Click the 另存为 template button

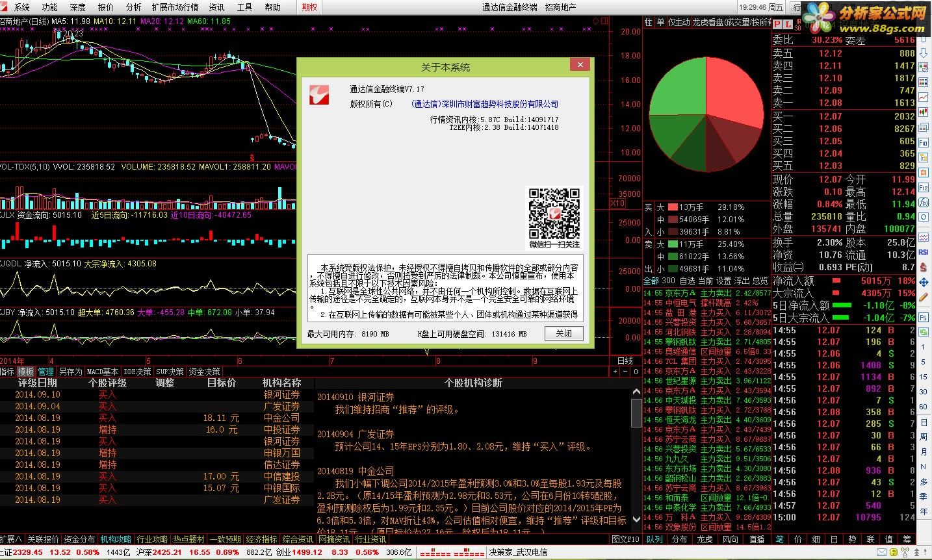(x=70, y=372)
